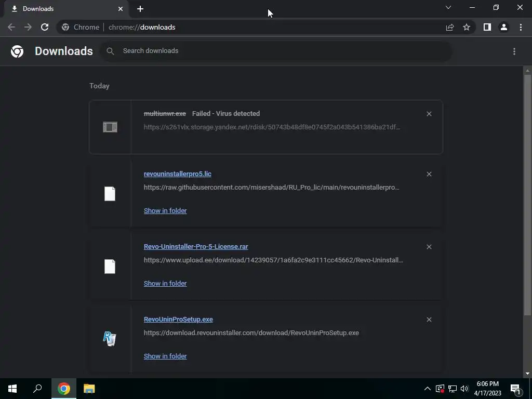Click the security tray icon with red dot

[x=440, y=389]
